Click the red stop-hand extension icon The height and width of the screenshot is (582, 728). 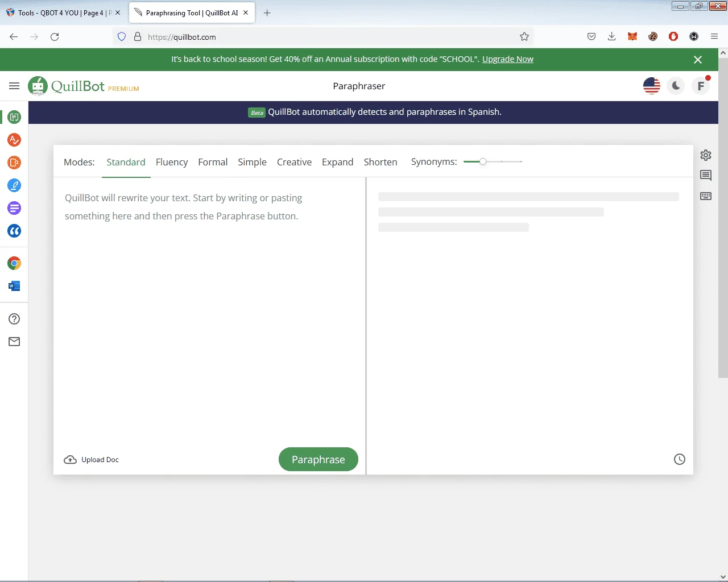click(673, 36)
